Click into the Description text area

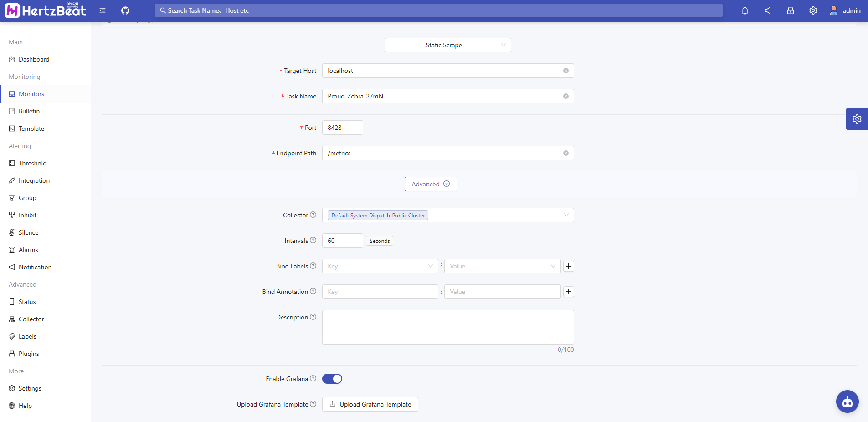tap(447, 327)
